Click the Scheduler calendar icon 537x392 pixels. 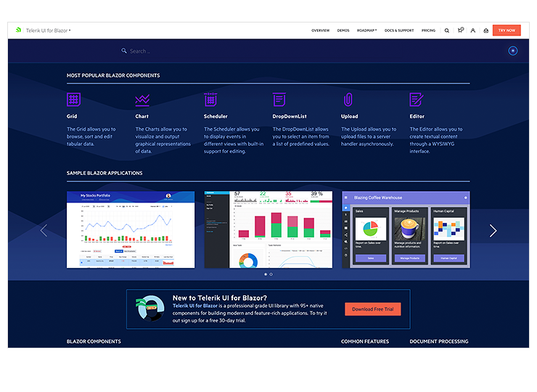click(210, 99)
